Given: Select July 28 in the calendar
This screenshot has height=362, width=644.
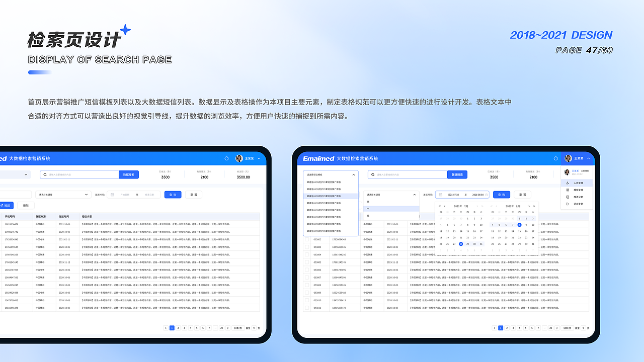Looking at the screenshot, I should (x=461, y=244).
